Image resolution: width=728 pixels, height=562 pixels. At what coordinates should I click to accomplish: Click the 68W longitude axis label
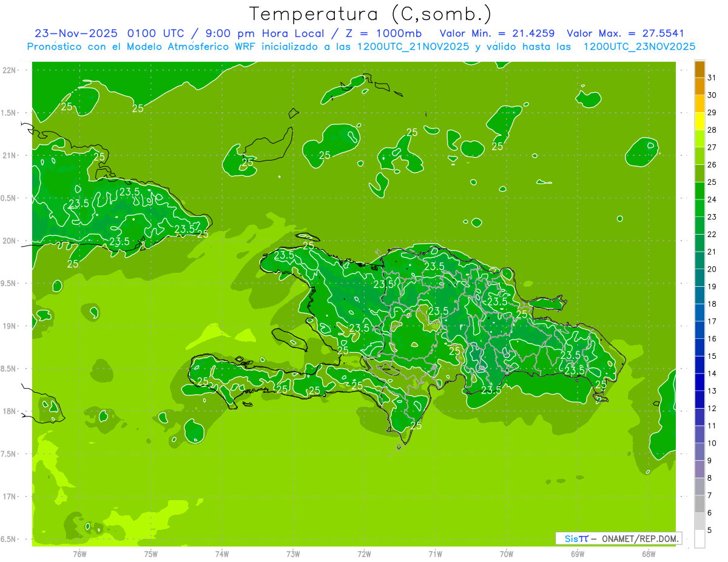pos(649,554)
